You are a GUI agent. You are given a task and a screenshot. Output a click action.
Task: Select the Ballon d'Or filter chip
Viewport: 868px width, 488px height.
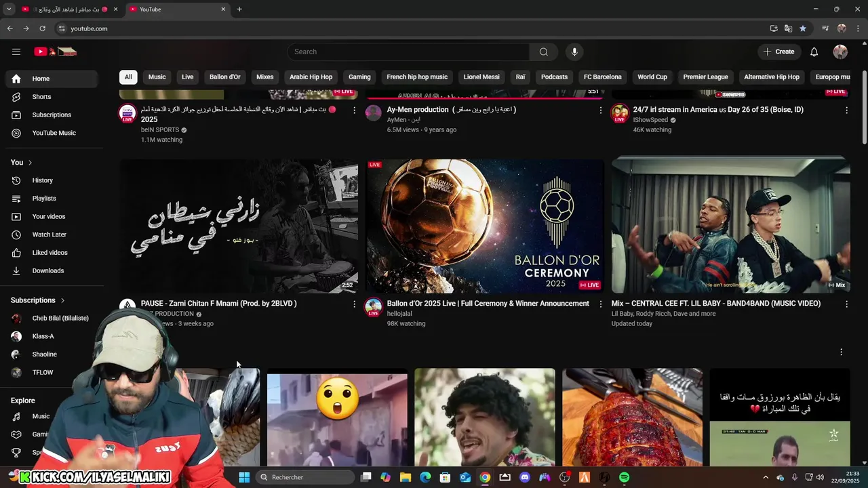(225, 77)
